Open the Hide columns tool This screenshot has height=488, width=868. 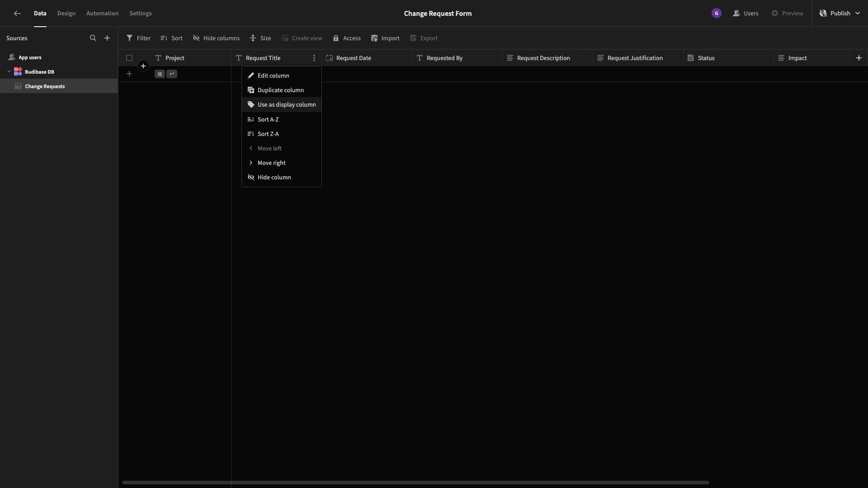tap(216, 38)
